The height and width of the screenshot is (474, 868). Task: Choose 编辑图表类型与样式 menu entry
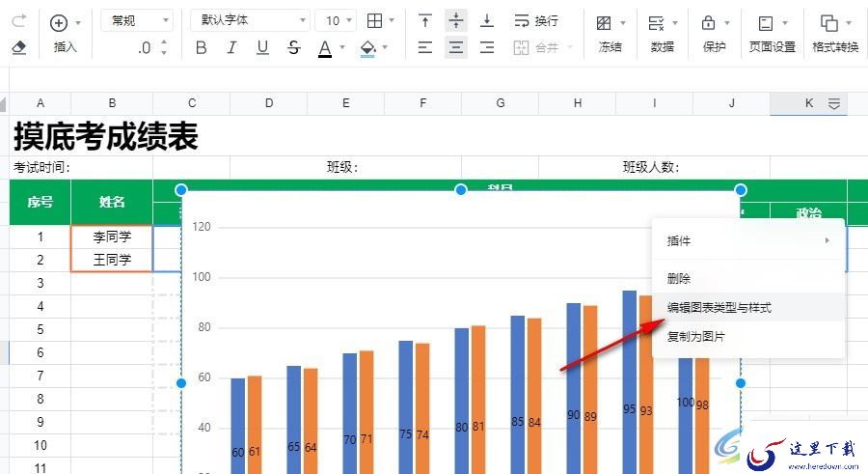click(x=748, y=307)
